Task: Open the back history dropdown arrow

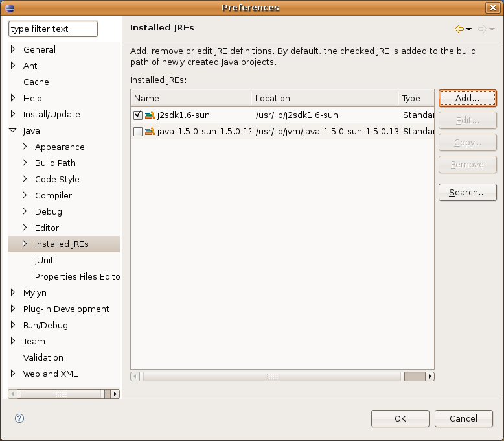Action: coord(469,29)
